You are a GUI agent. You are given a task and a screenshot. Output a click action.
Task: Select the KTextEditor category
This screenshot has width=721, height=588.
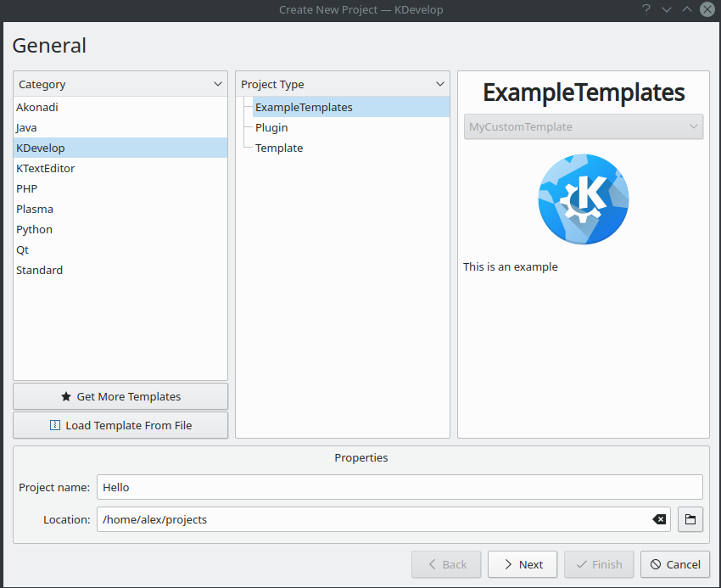click(x=120, y=168)
